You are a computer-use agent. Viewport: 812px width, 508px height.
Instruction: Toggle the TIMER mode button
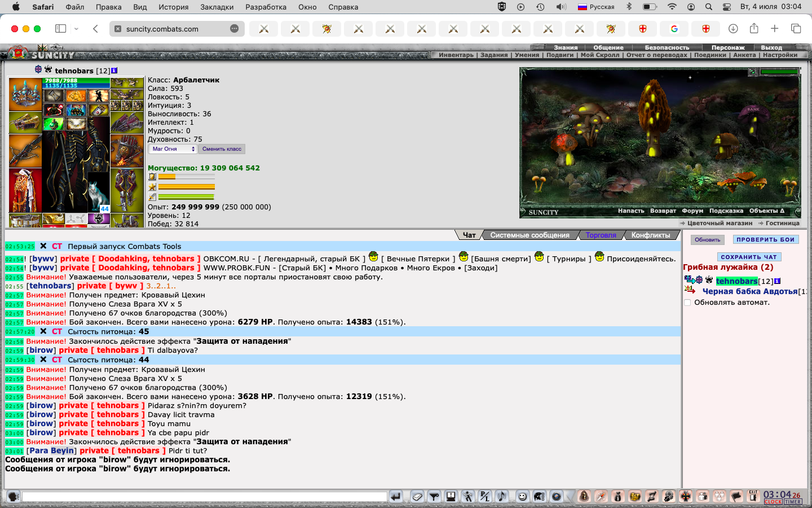pos(793,502)
